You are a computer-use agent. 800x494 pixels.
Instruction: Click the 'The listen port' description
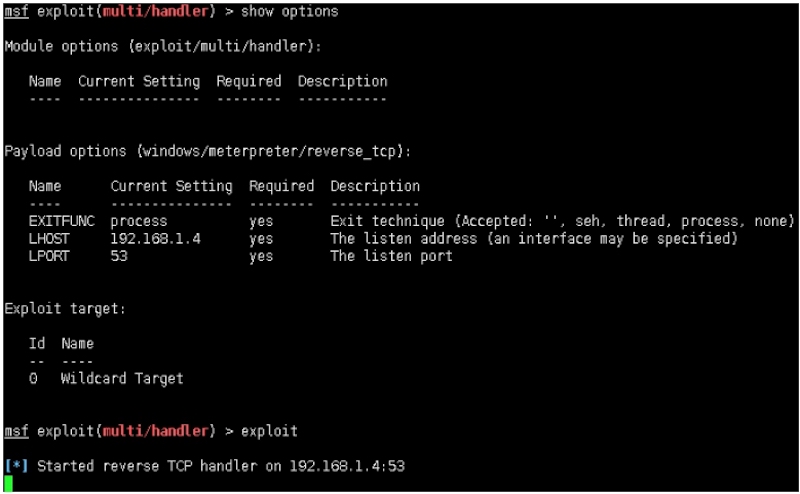pyautogui.click(x=391, y=256)
